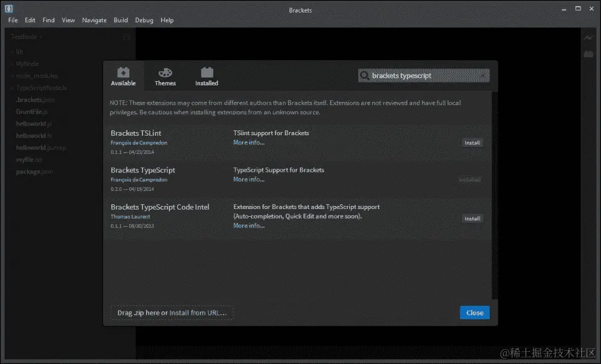Screen dimensions: 601x364
Task: Click the Brackets TypeScript Code Intel title
Action: 160,207
